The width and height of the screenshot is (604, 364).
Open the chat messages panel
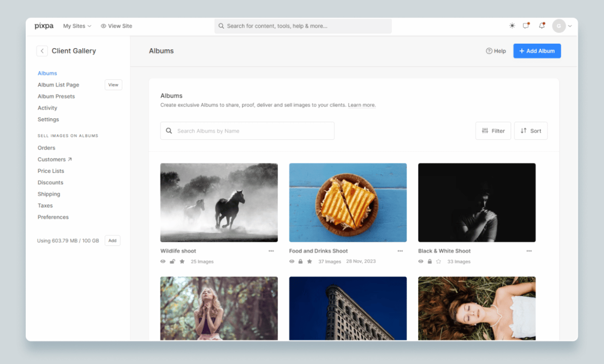525,26
